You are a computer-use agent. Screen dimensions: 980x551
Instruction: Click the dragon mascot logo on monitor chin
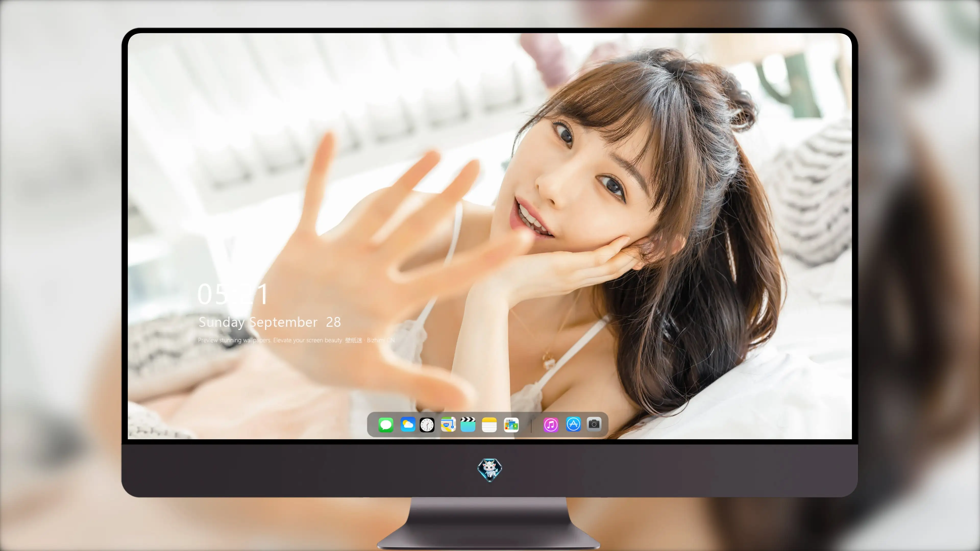(490, 470)
